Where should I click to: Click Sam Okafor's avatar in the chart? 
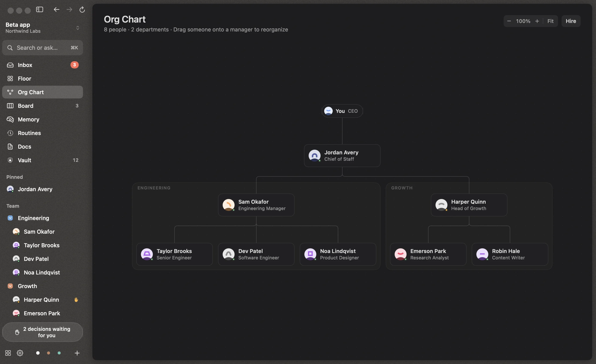pos(228,205)
